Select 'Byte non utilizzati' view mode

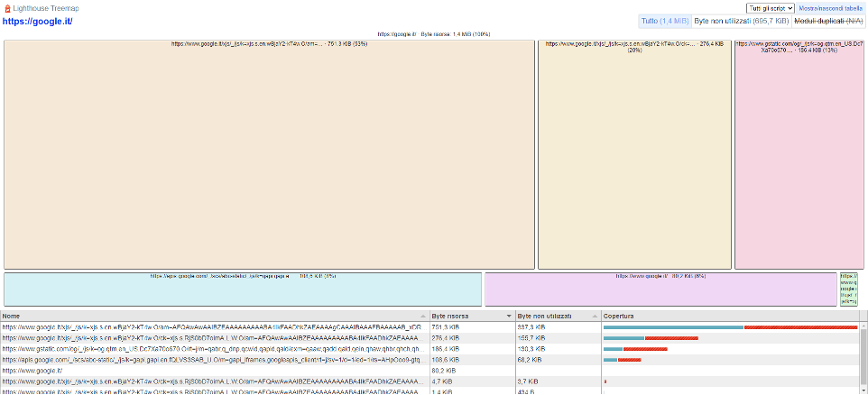(x=741, y=21)
